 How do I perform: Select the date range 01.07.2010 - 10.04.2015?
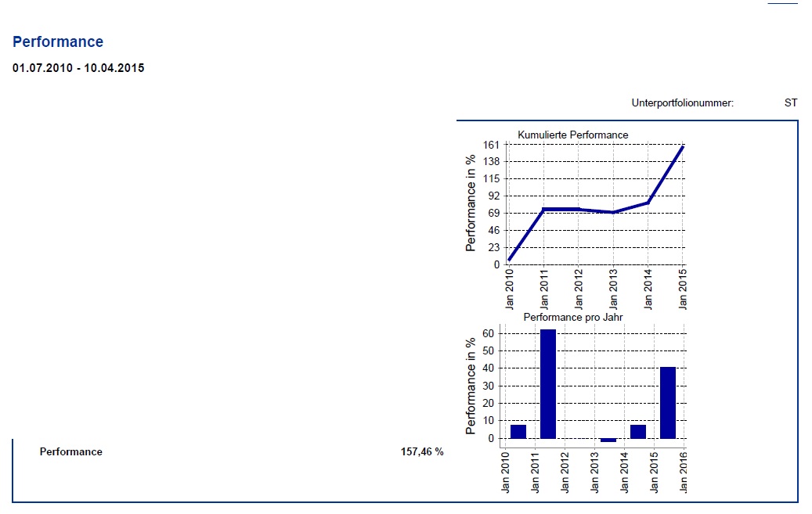[x=78, y=68]
